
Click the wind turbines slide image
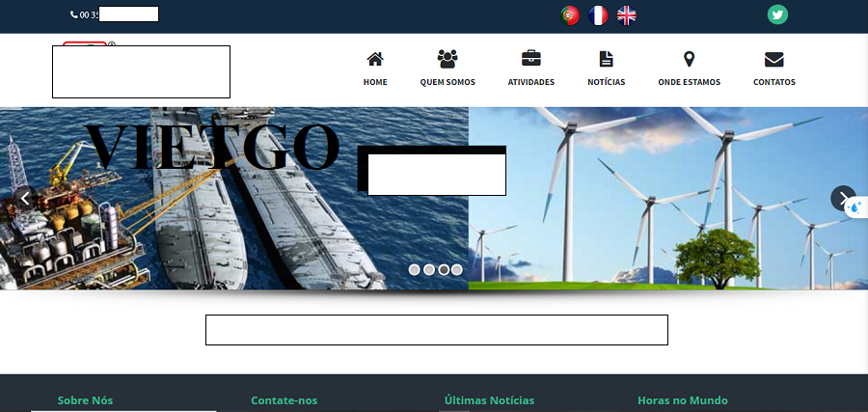[667, 198]
